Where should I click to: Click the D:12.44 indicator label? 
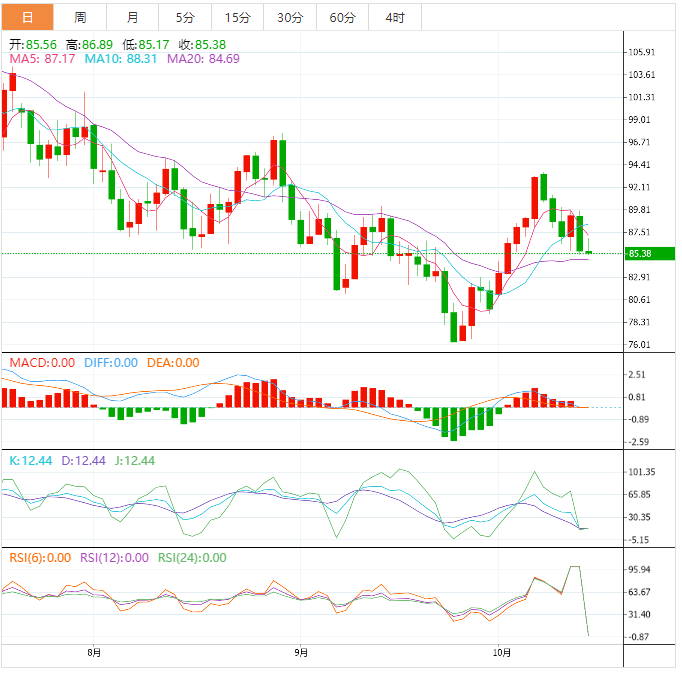(x=84, y=460)
